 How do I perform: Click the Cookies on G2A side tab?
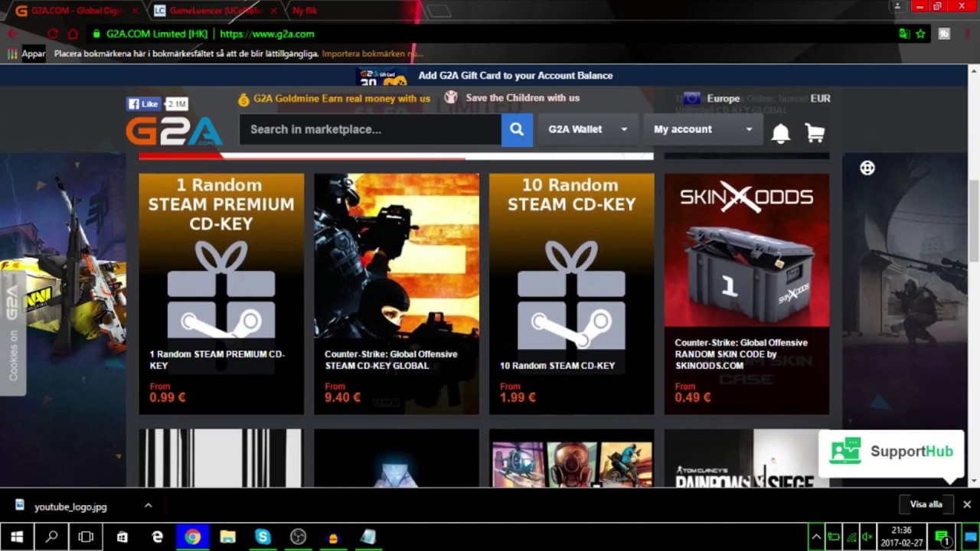click(x=13, y=333)
